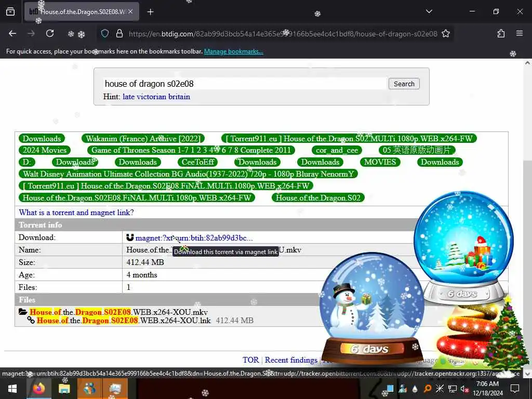View site security padlock info

(119, 33)
